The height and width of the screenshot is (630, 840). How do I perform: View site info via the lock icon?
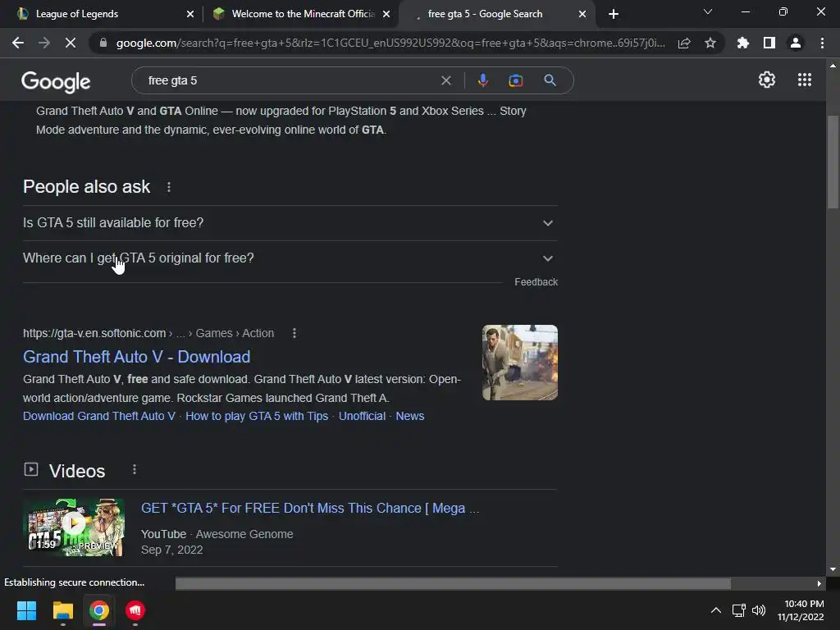pyautogui.click(x=103, y=43)
